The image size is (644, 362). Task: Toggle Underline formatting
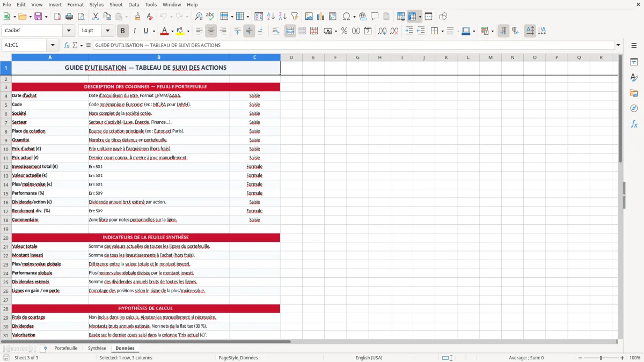coord(146,31)
